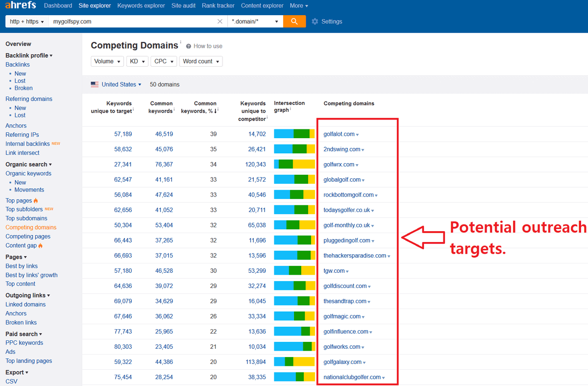Open the Referring domains sidebar link

point(29,99)
